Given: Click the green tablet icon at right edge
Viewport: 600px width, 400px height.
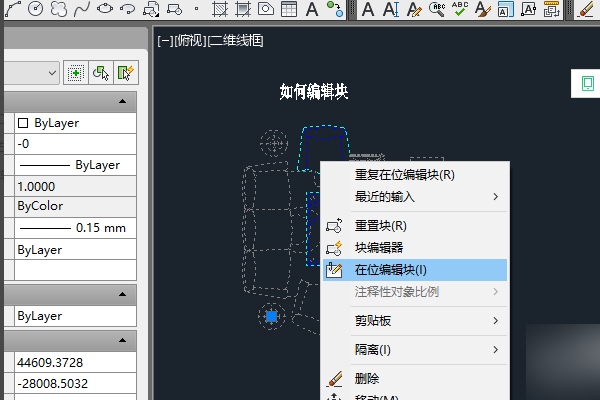Looking at the screenshot, I should pos(587,83).
